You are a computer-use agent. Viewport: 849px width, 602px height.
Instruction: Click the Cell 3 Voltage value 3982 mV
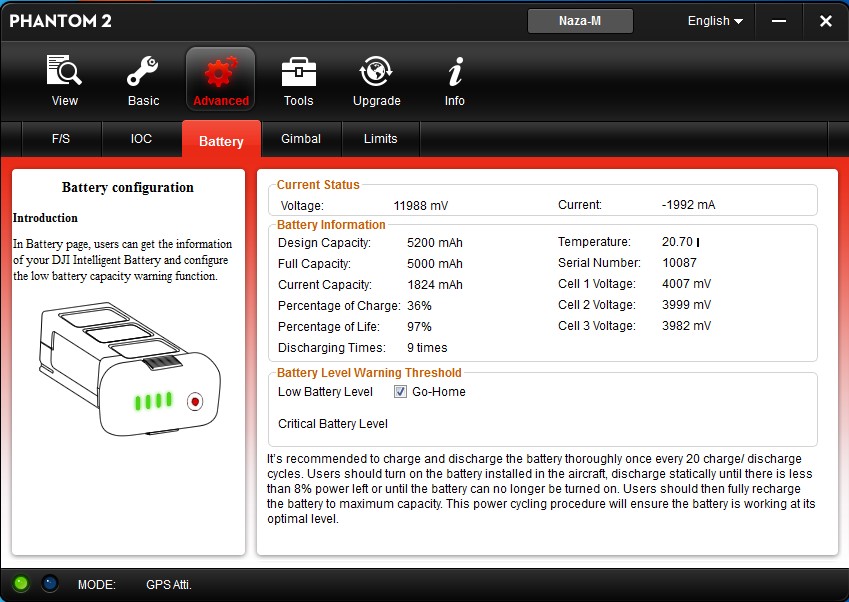(x=687, y=326)
